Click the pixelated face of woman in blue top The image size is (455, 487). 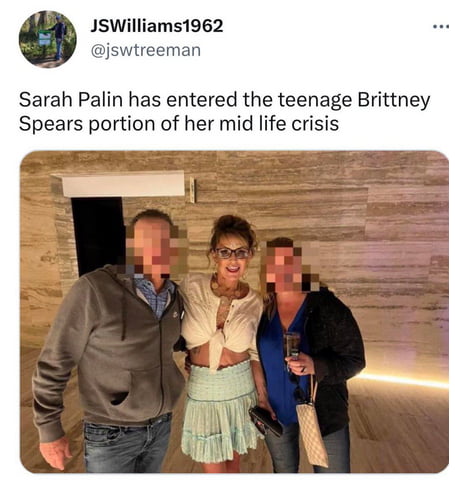coord(289,267)
